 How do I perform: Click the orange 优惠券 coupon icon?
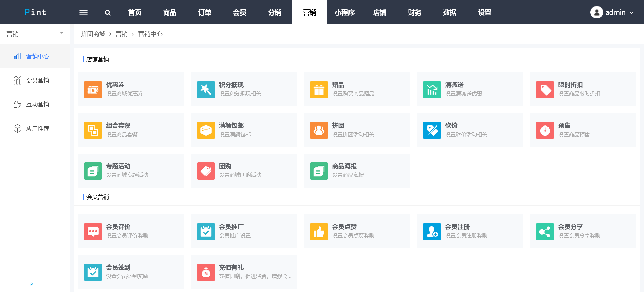click(x=93, y=90)
